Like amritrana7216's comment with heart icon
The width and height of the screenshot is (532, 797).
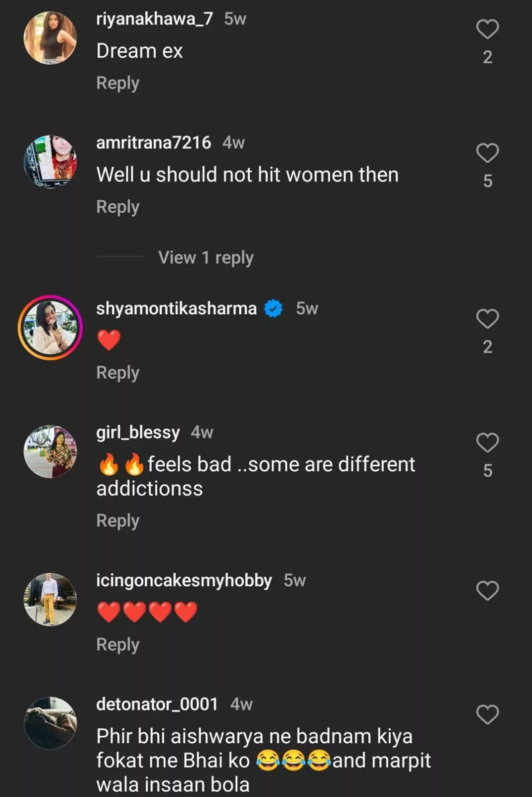pos(487,153)
